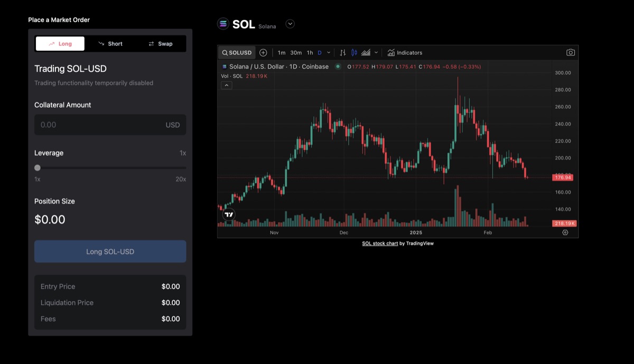Select the D daily interval
Image resolution: width=634 pixels, height=364 pixels.
(320, 53)
